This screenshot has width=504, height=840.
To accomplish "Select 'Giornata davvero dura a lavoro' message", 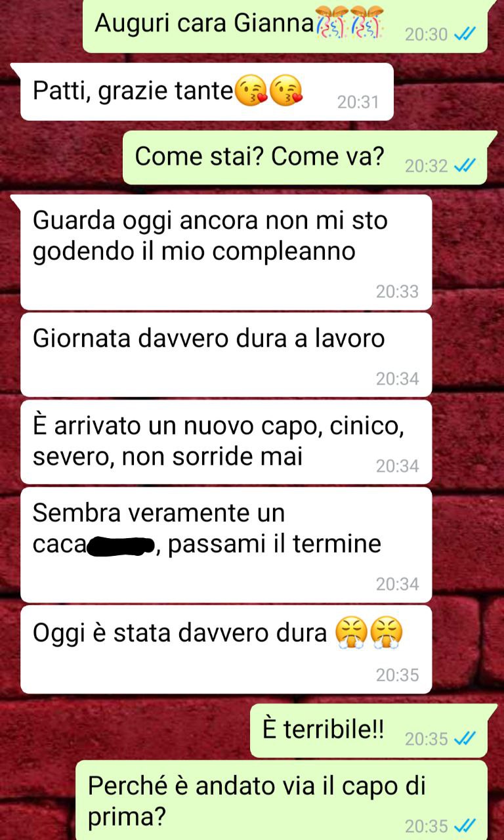I will pyautogui.click(x=226, y=354).
